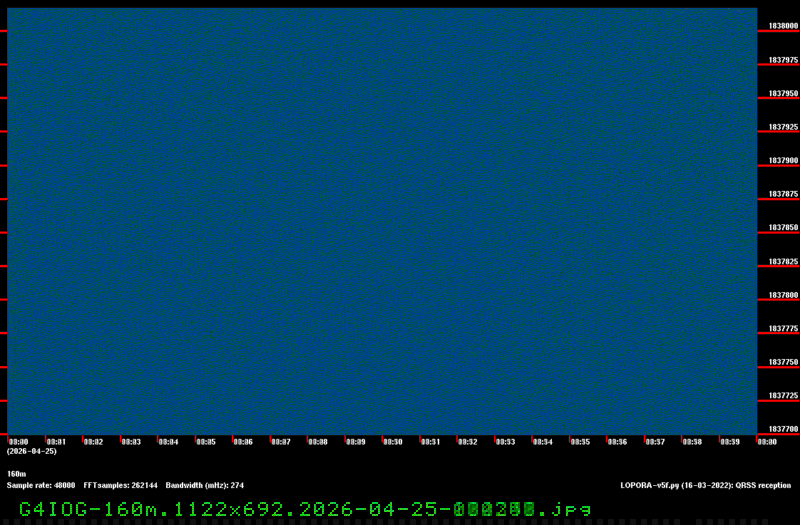The image size is (800, 525).
Task: Pick the 1837875 frequency tick label
Action: pos(783,194)
